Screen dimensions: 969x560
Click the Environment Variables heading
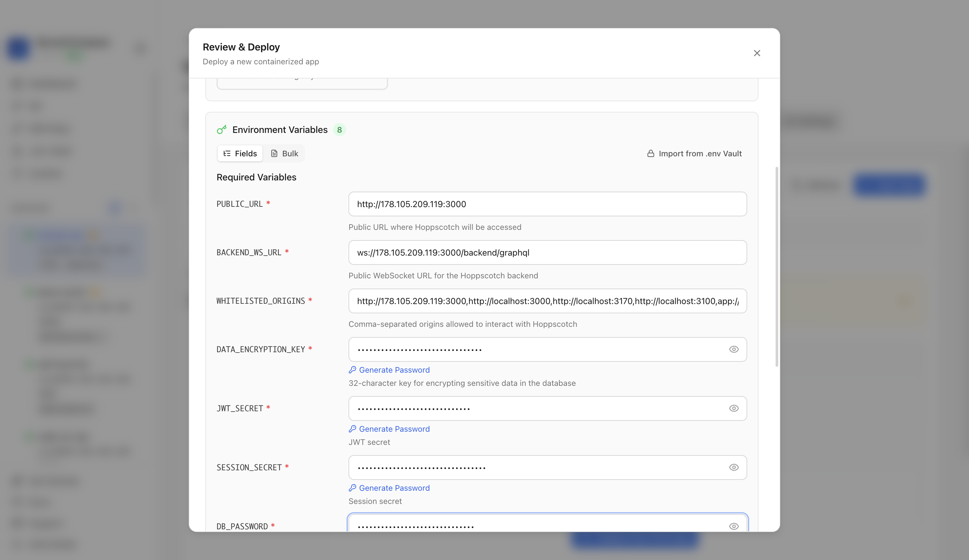[x=280, y=130]
